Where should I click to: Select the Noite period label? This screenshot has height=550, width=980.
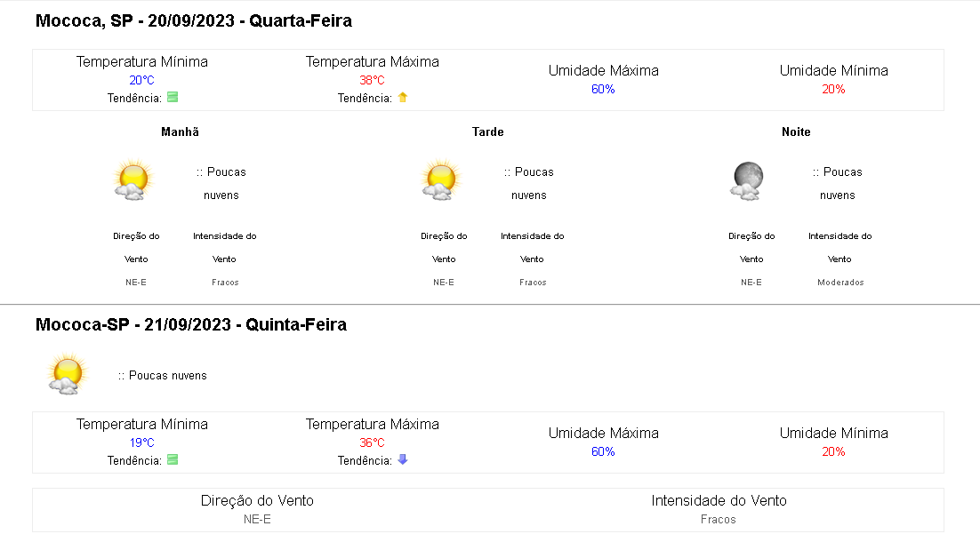[x=796, y=132]
